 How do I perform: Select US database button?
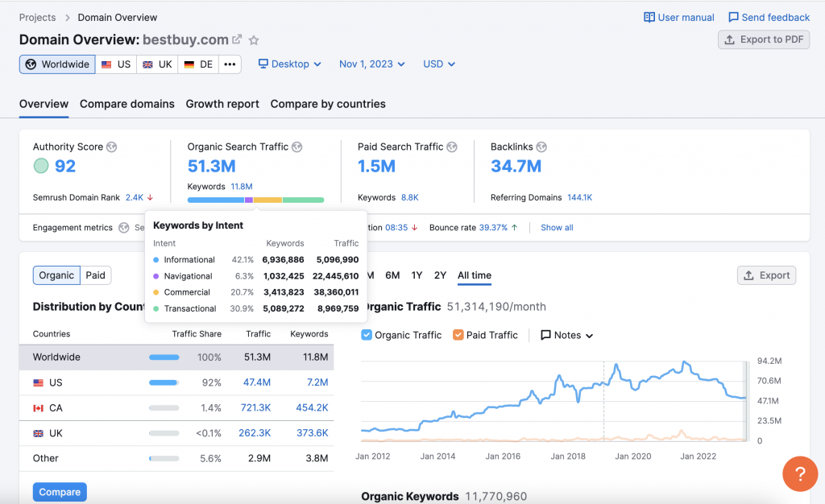click(116, 64)
